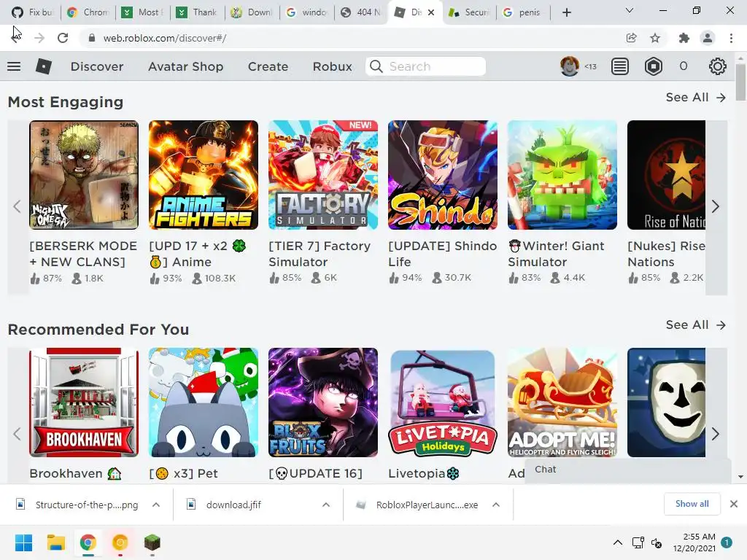Image resolution: width=747 pixels, height=560 pixels.
Task: Open the tab search dropdown chevron
Action: (x=630, y=10)
